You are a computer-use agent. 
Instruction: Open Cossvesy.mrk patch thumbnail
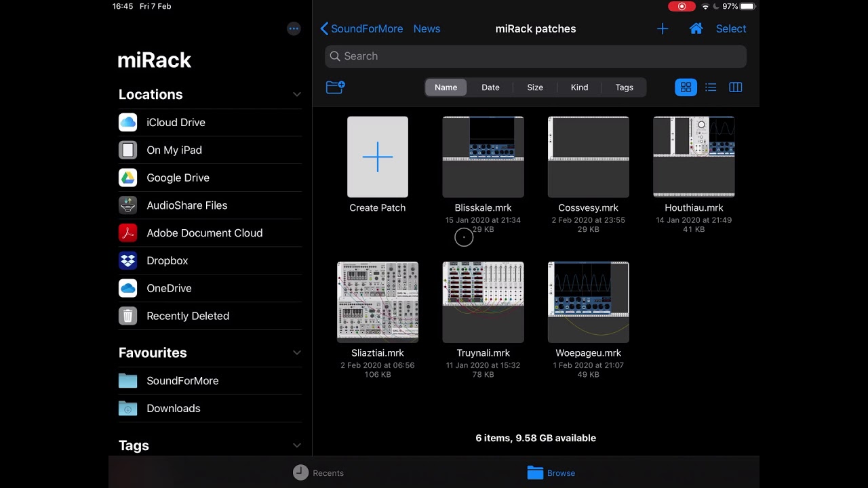pos(589,157)
